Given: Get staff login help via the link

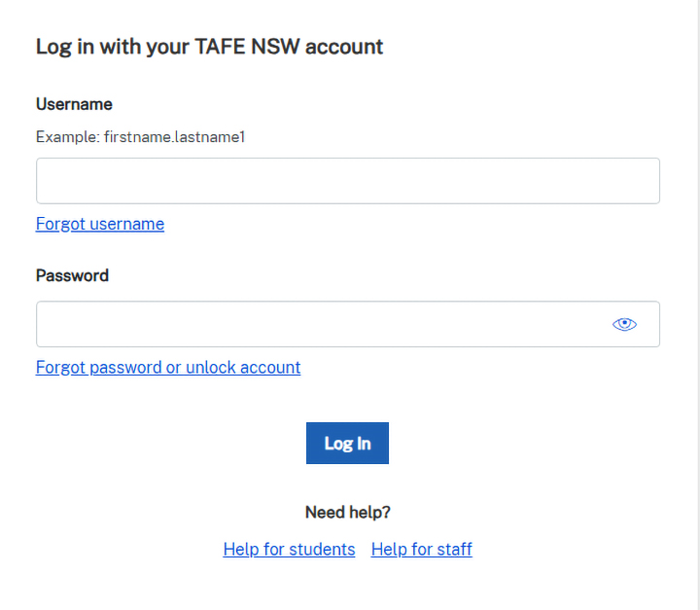Looking at the screenshot, I should tap(421, 549).
